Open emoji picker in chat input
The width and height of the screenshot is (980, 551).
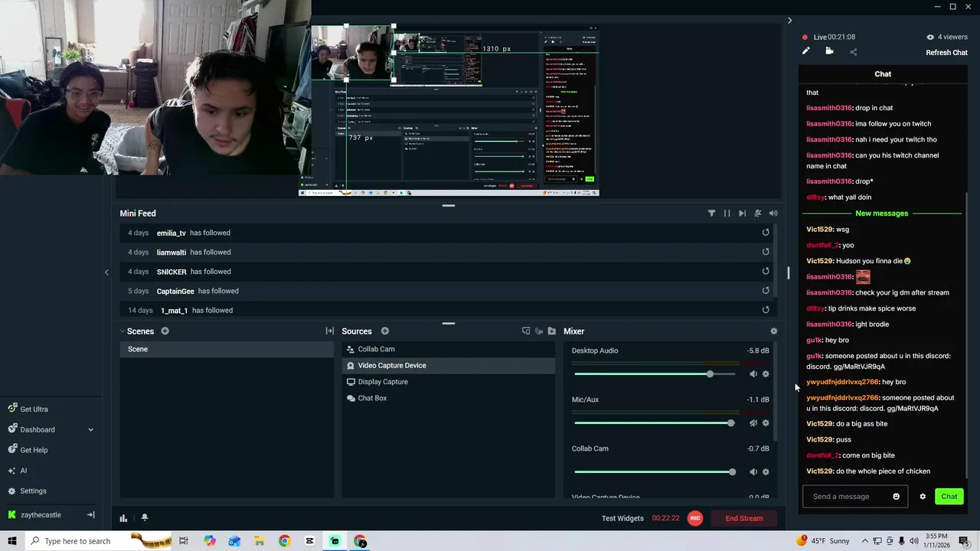(x=896, y=497)
